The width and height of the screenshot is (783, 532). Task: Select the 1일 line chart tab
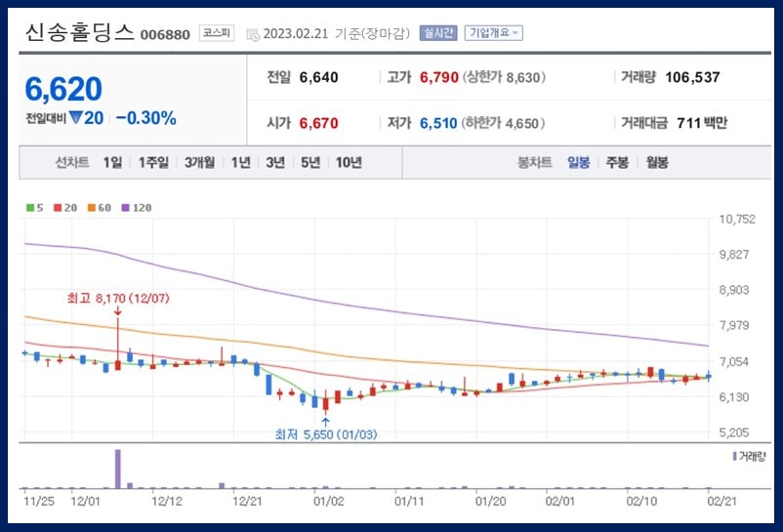coord(112,163)
